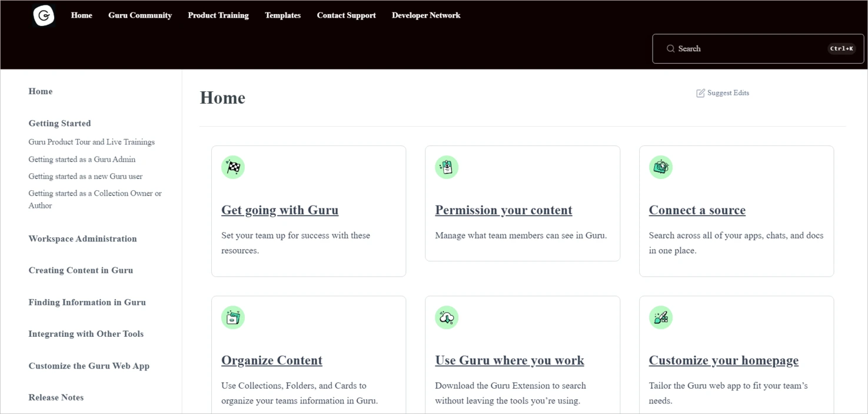Go to Product Training
Image resolution: width=868 pixels, height=414 pixels.
click(x=218, y=15)
